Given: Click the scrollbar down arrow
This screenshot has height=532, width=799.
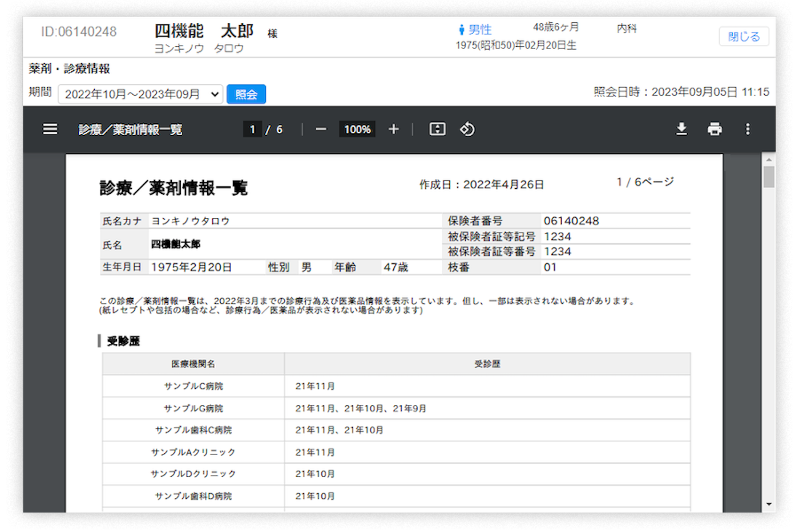Looking at the screenshot, I should (x=768, y=504).
